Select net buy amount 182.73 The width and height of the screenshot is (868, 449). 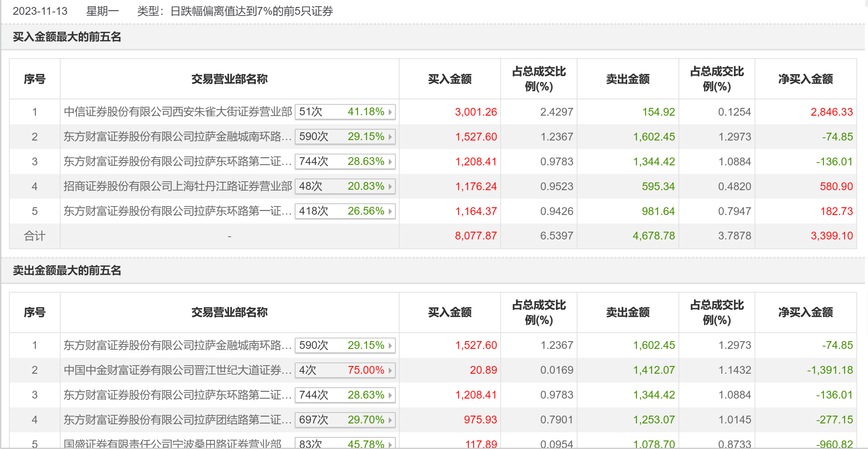click(836, 211)
